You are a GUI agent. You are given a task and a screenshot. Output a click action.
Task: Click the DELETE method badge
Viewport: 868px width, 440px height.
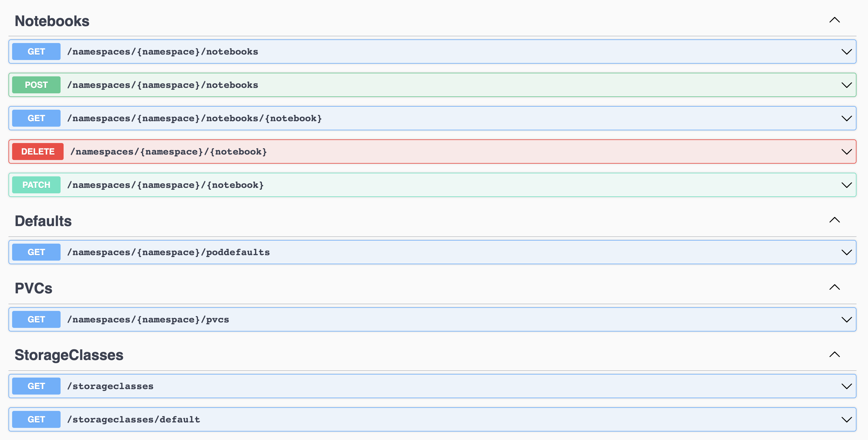pos(38,152)
